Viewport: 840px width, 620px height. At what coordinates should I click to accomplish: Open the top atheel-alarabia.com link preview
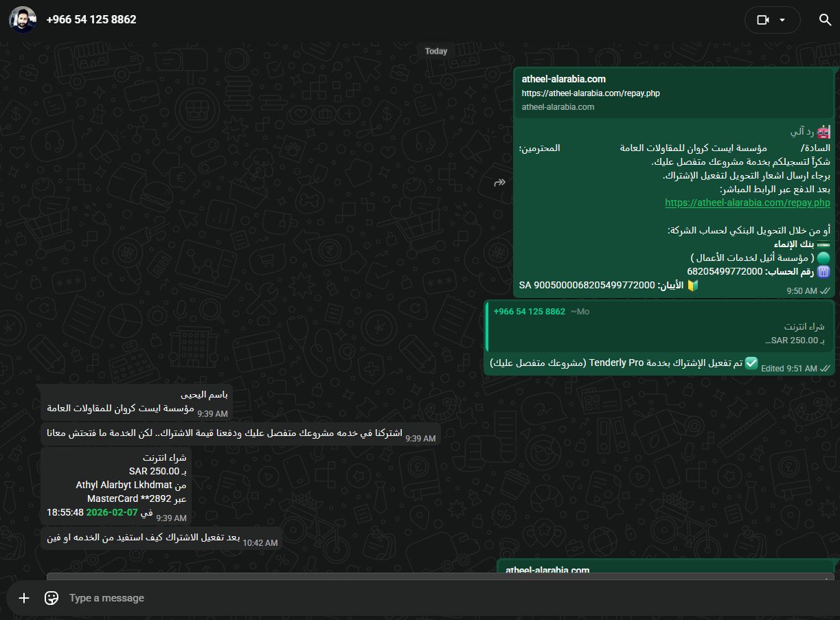click(x=673, y=93)
